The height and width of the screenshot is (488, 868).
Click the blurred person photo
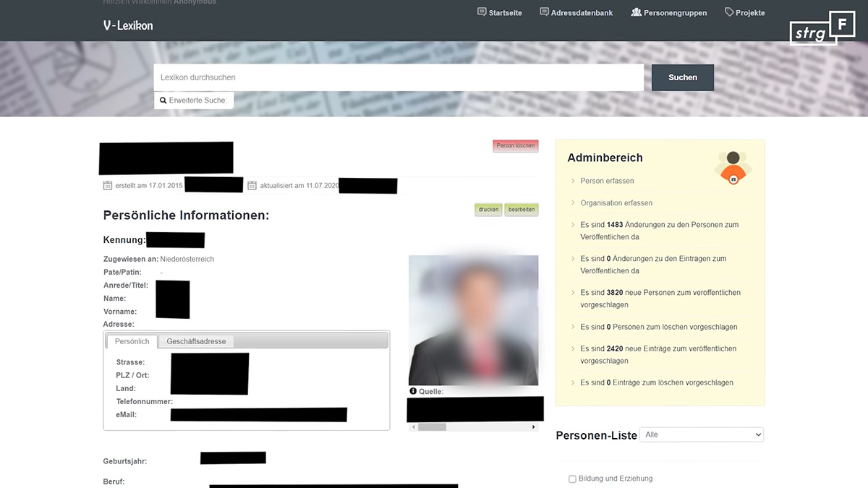(474, 320)
